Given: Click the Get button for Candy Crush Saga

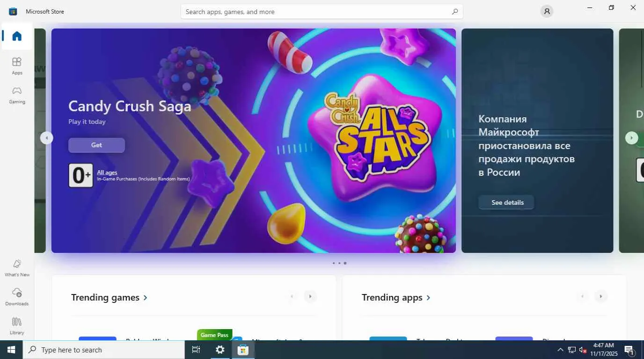Looking at the screenshot, I should (96, 145).
